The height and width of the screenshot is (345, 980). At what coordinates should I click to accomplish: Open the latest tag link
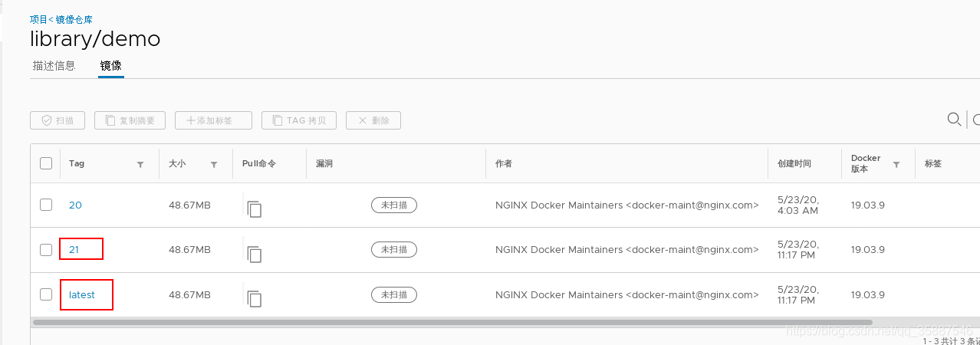click(82, 295)
